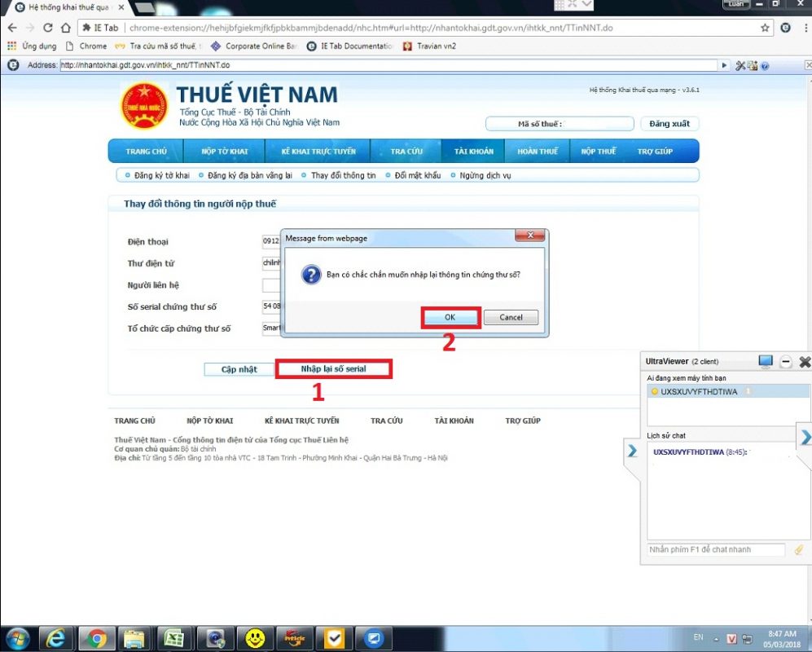Viewport: 812px width, 652px height.
Task: Select Đăng ký tờ khai submenu link
Action: 161,176
